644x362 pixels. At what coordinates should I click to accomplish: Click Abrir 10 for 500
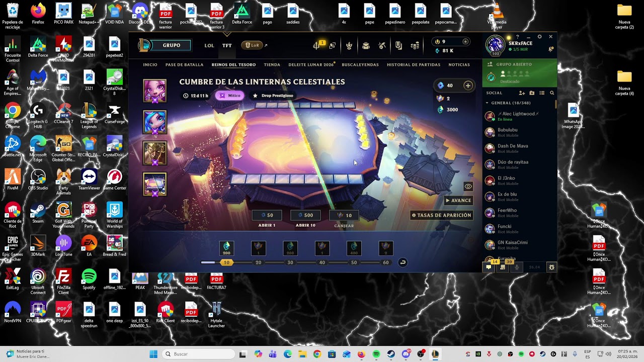[305, 215]
